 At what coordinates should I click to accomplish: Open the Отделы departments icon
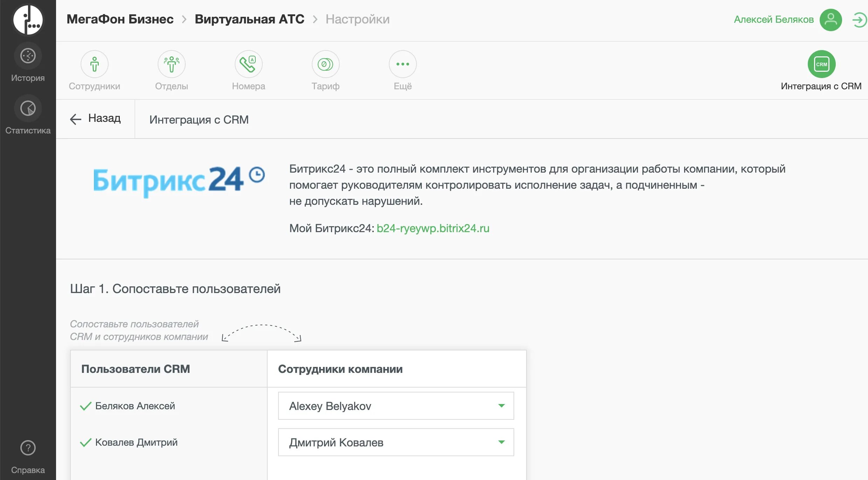[x=172, y=64]
